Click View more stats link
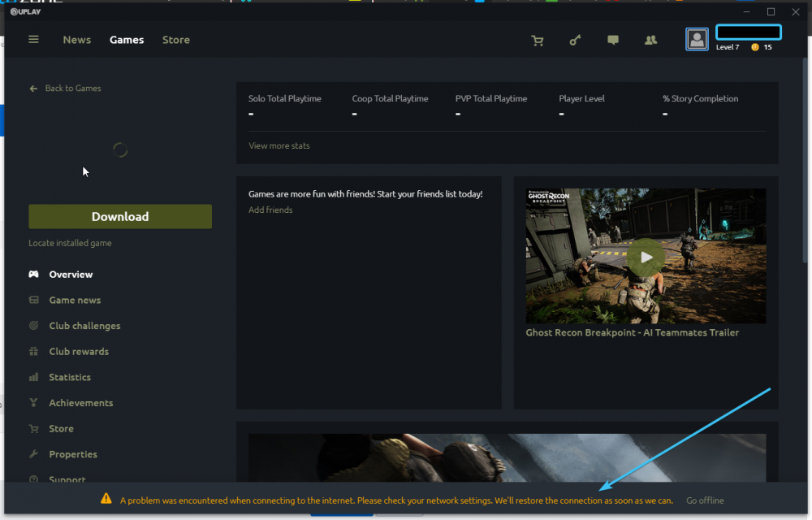This screenshot has width=812, height=520. pyautogui.click(x=279, y=145)
